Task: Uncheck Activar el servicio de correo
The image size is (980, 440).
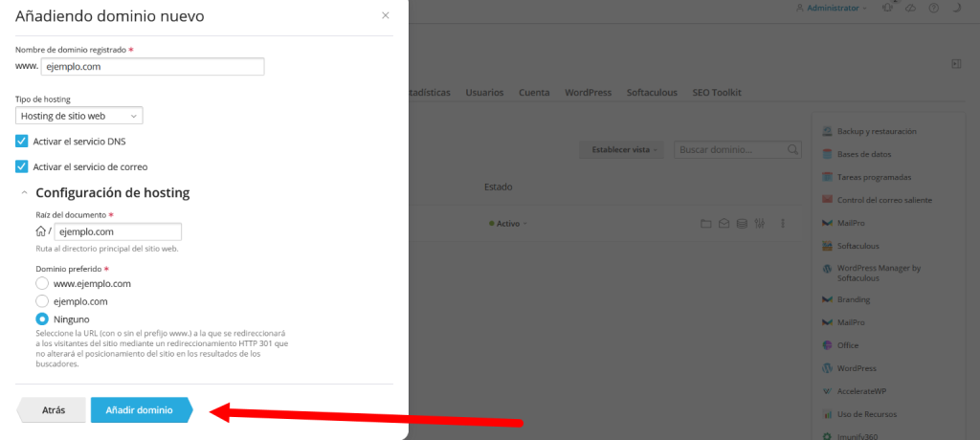Action: (22, 166)
